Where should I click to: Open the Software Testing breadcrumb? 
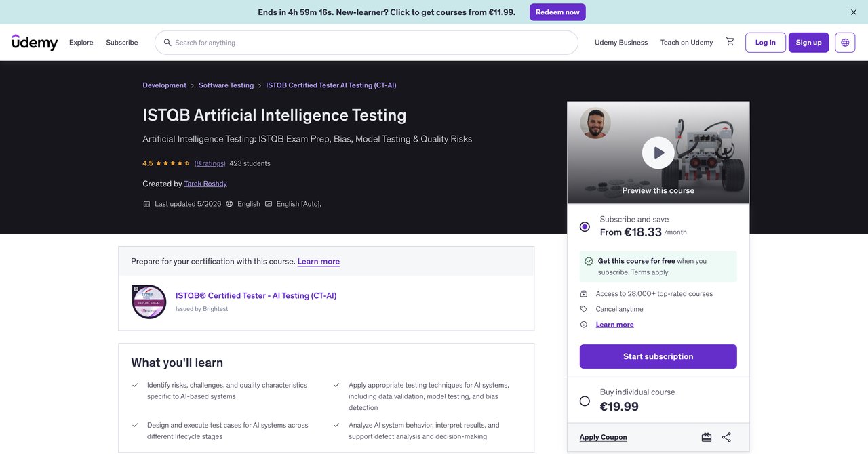[x=226, y=85]
